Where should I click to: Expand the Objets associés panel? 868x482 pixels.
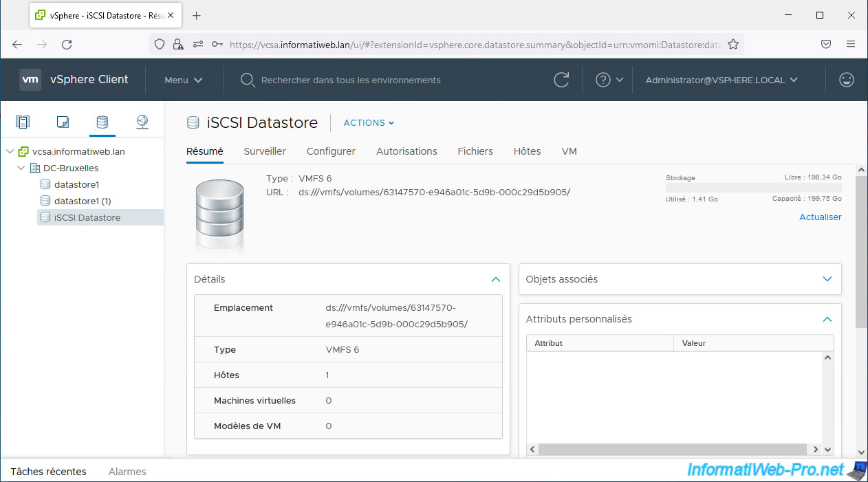[827, 279]
